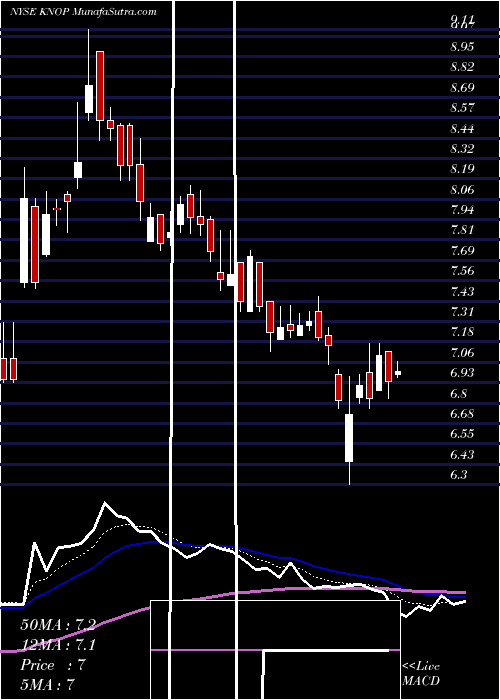Click the 8.44 price axis label
Screen dimensions: 500x700
click(x=462, y=129)
